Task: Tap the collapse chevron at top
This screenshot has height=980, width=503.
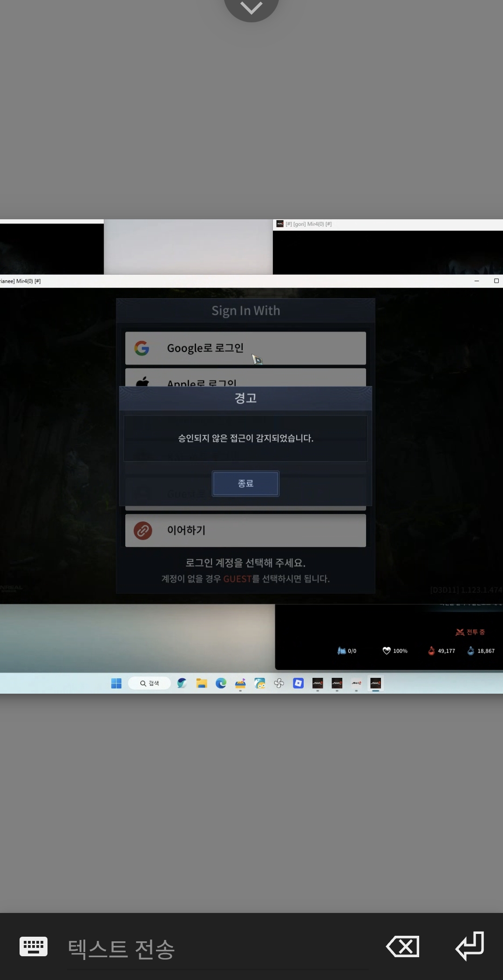Action: click(251, 8)
